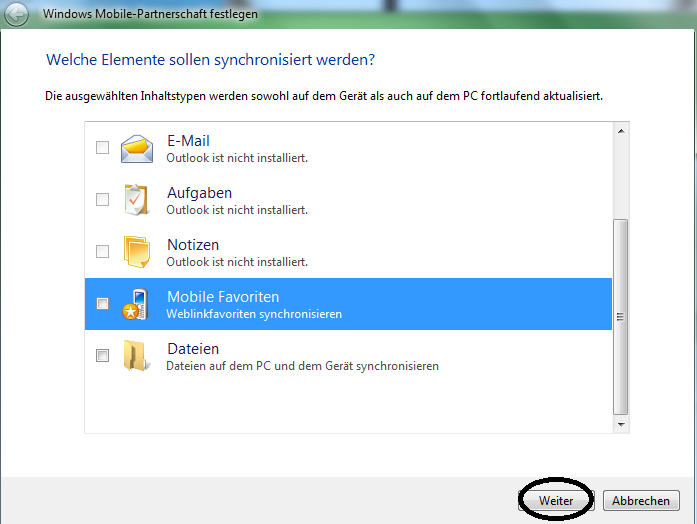Click the vertical scrollbar thumb of the list
The image size is (697, 524).
(621, 317)
